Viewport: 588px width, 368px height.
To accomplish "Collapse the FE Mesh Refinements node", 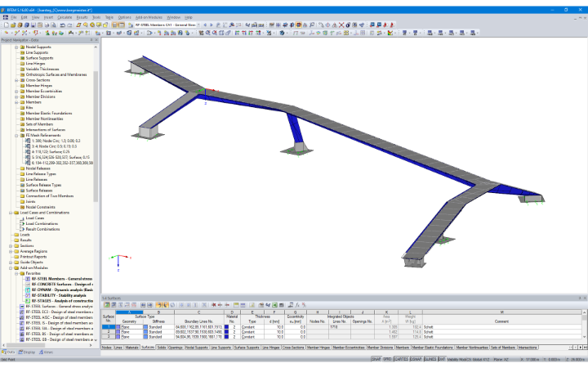I will 16,135.
